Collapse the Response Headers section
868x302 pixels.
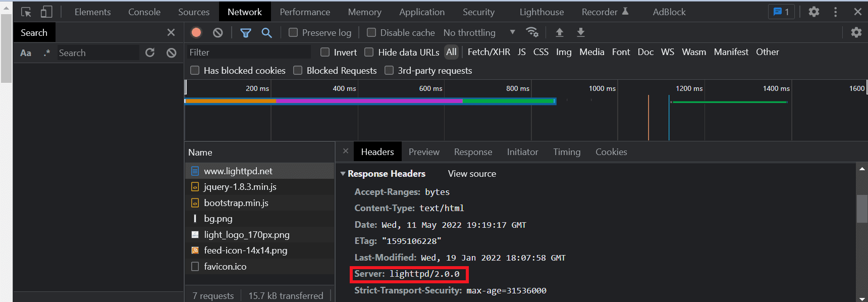click(343, 174)
